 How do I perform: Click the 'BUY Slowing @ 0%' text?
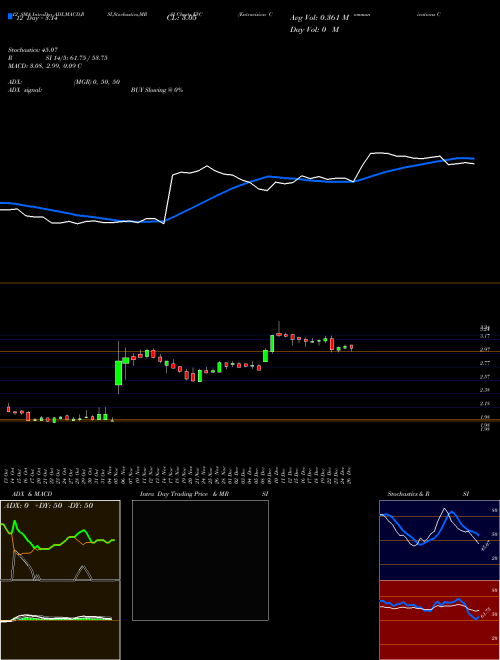tap(157, 90)
